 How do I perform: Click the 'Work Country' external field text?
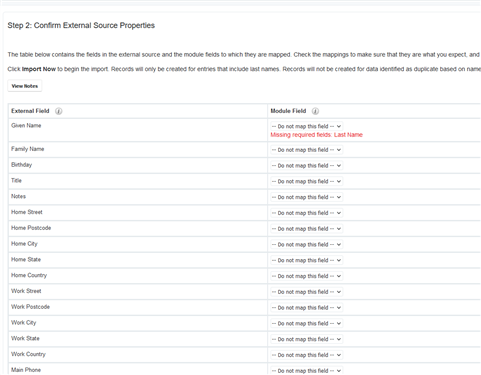tap(28, 354)
